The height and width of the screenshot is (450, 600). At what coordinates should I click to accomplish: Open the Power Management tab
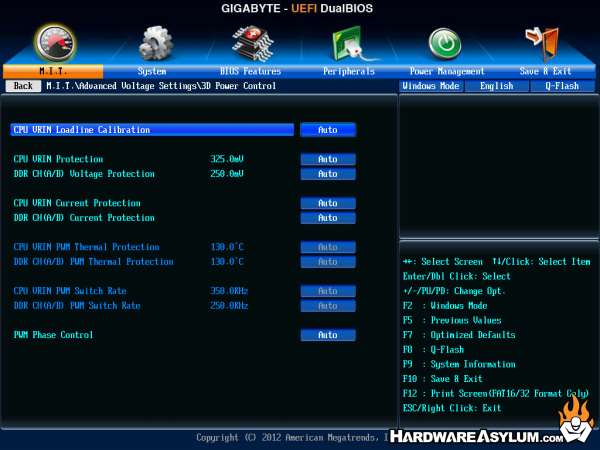pos(447,71)
